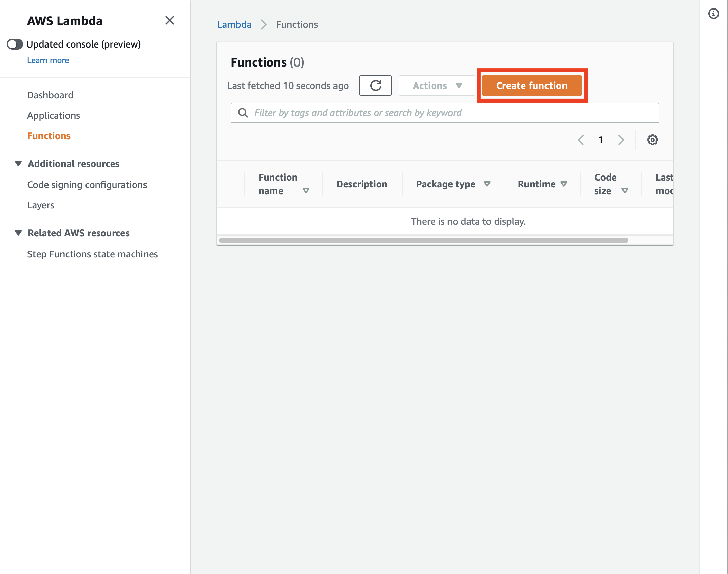Go to Dashboard in sidebar
The image size is (728, 574).
tap(50, 95)
